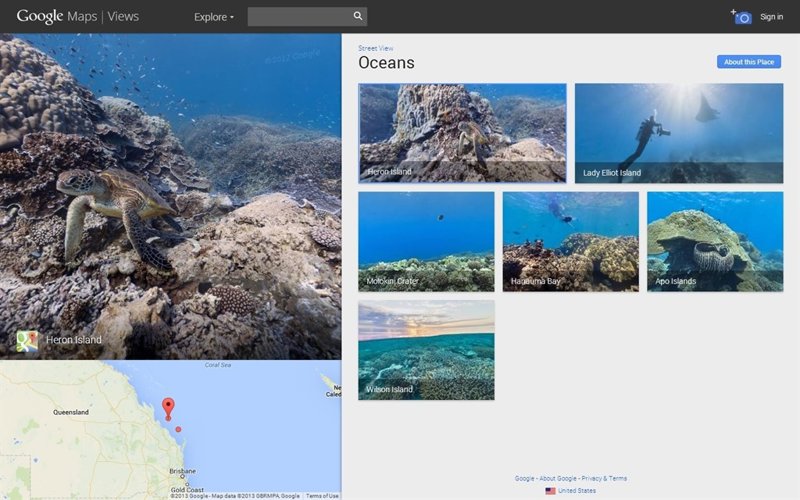Click the Sign in link
800x500 pixels.
pos(771,17)
